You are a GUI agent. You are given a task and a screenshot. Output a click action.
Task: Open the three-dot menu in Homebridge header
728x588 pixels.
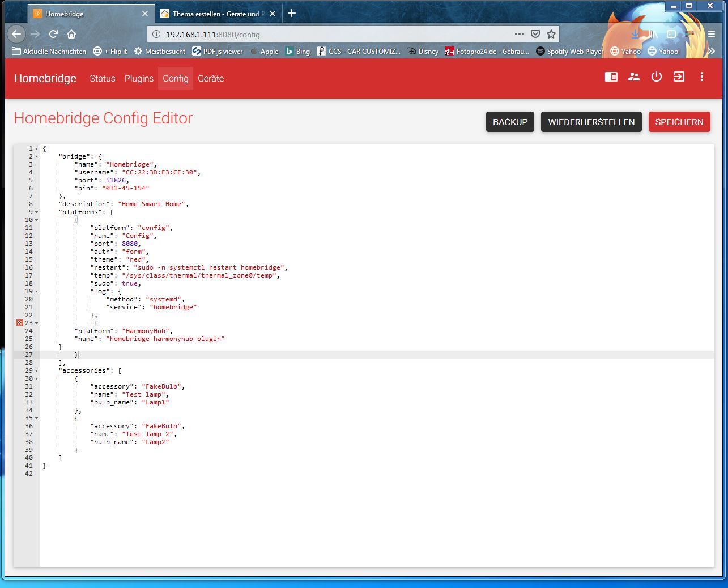pos(701,77)
